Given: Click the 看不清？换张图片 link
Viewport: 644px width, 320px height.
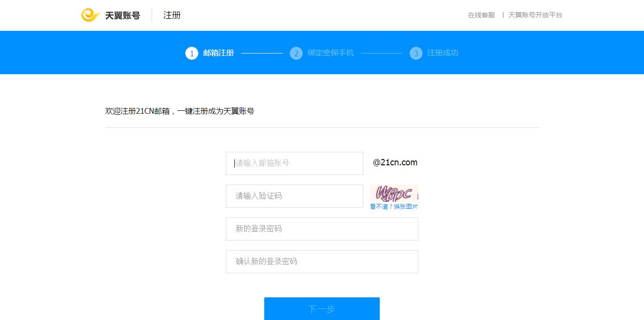Looking at the screenshot, I should click(x=394, y=207).
